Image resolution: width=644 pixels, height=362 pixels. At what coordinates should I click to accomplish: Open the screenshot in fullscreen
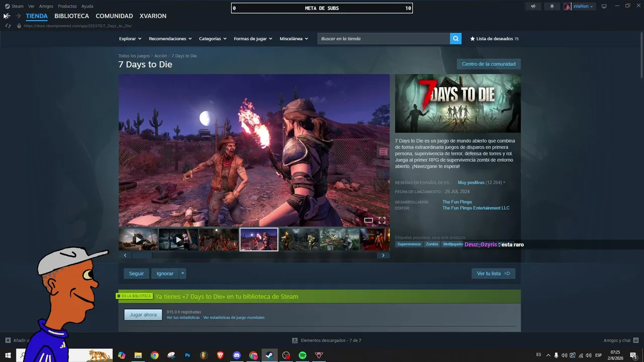click(x=382, y=220)
